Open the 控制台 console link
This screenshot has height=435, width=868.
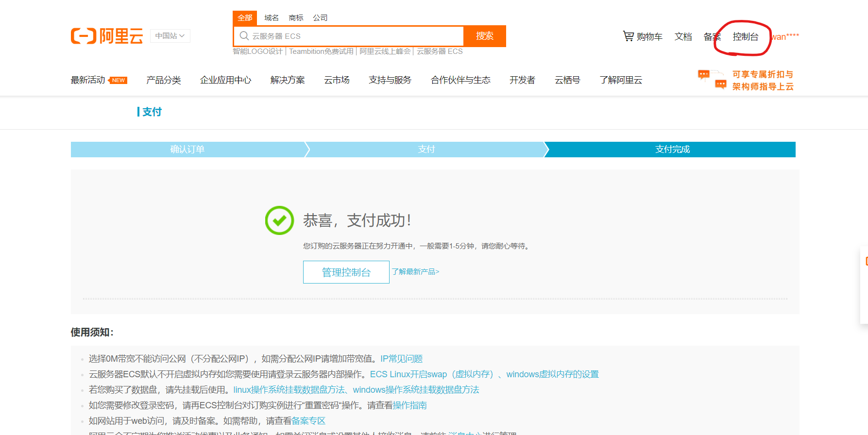click(x=746, y=36)
